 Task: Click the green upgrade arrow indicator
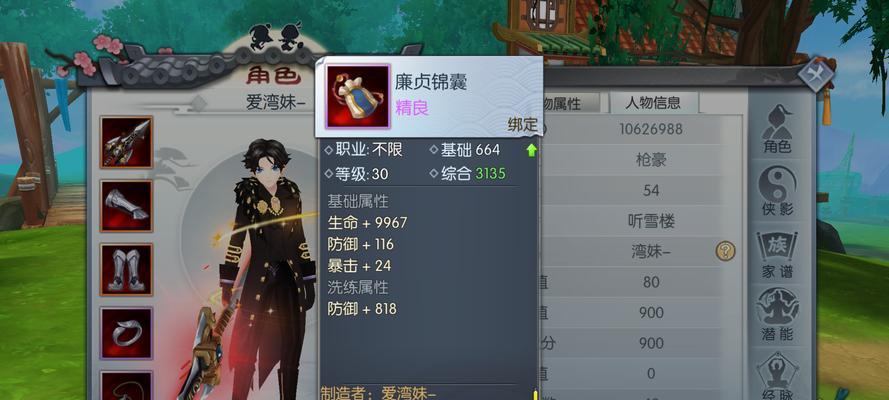click(531, 150)
